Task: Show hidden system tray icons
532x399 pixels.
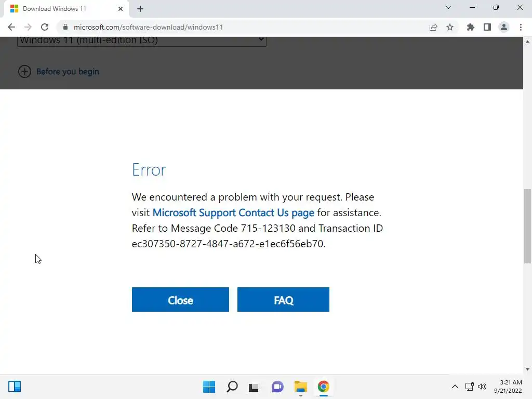Action: (x=455, y=387)
